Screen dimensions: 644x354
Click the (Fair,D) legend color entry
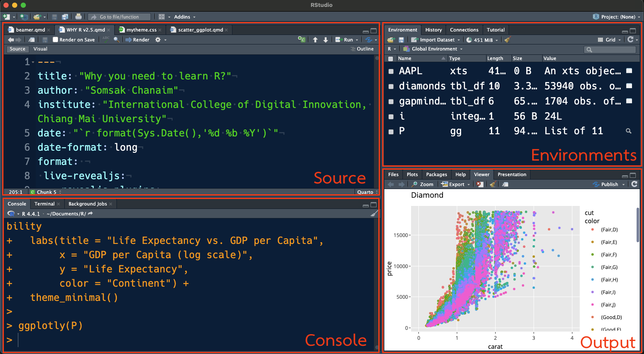(605, 230)
